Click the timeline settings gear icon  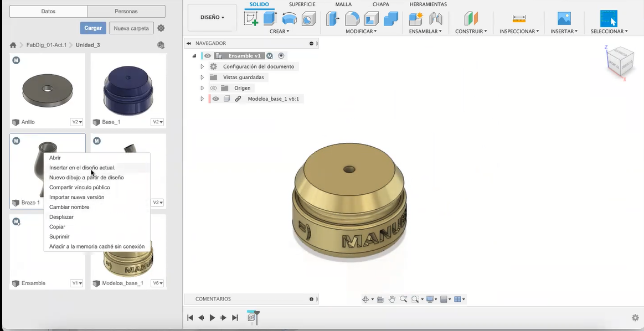(635, 318)
